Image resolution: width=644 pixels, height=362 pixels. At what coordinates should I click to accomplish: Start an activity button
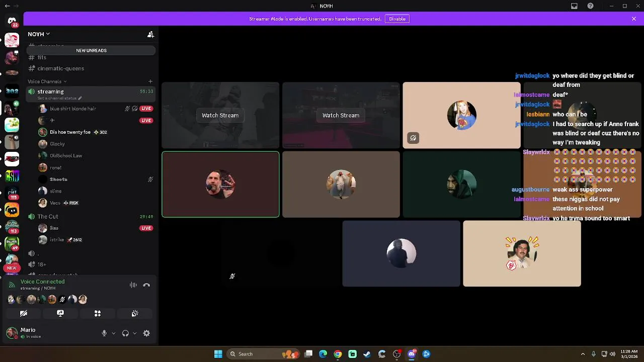click(98, 314)
